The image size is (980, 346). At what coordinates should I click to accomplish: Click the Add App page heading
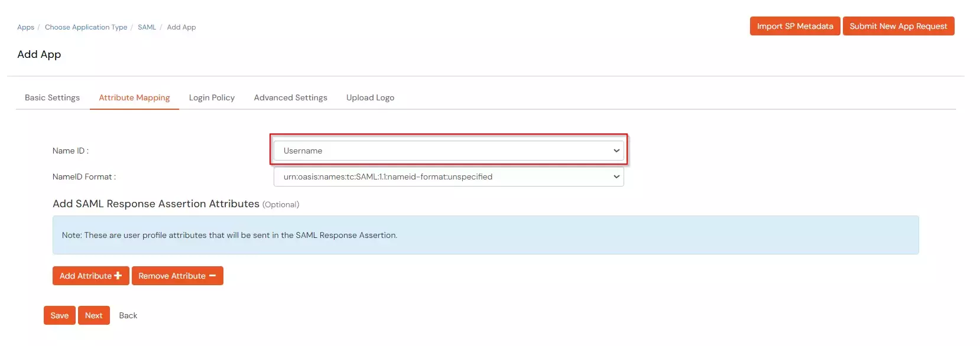pos(39,54)
